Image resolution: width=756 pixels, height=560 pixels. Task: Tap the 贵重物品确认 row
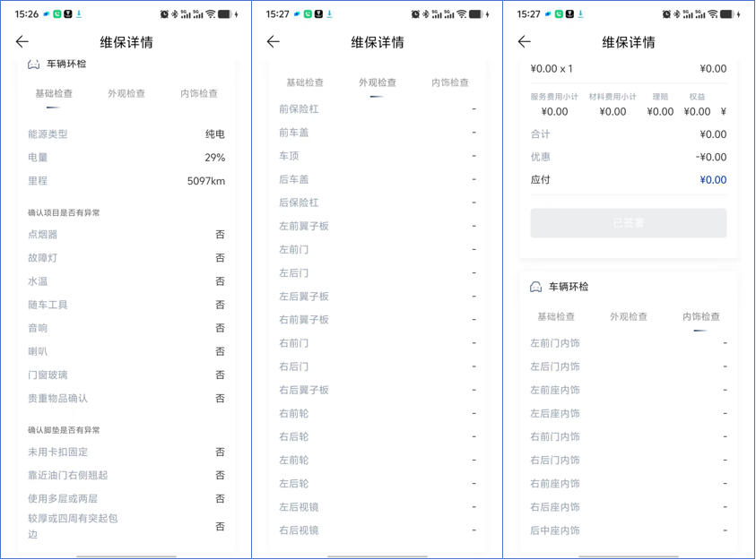click(126, 399)
